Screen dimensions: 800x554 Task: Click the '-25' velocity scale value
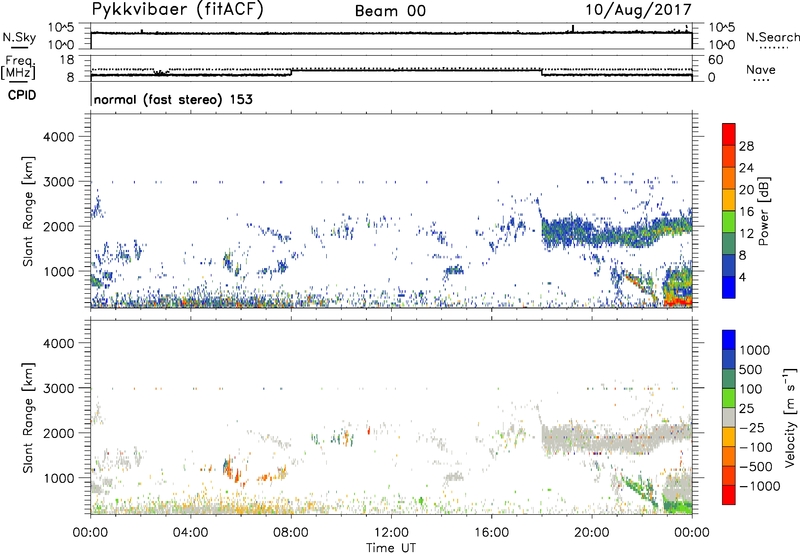pos(752,427)
